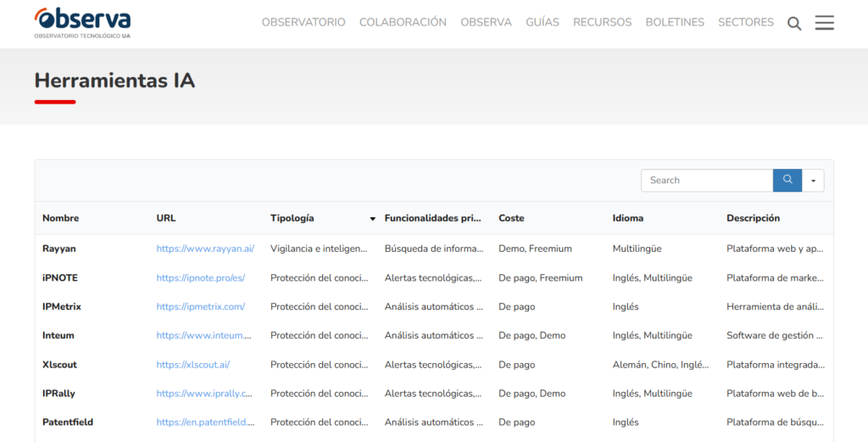Viewport: 868px width, 442px height.
Task: Click the 'Plataforma web y ap...' description
Action: pyautogui.click(x=775, y=249)
